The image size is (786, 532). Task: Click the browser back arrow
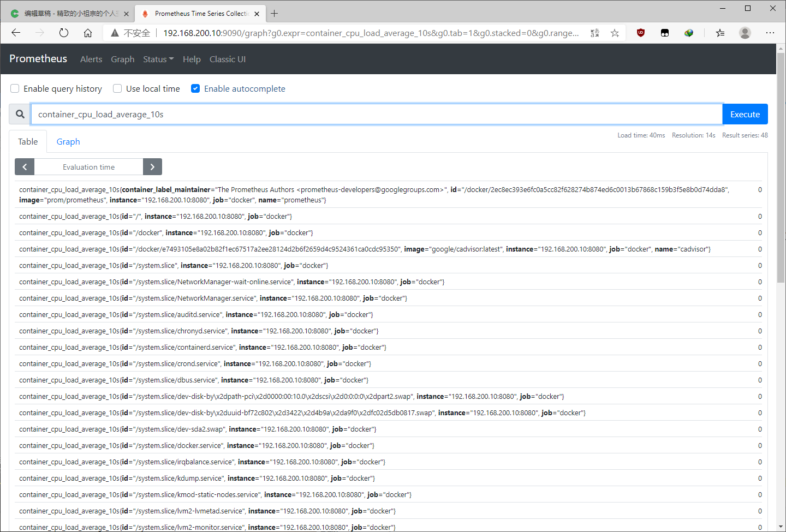[16, 33]
